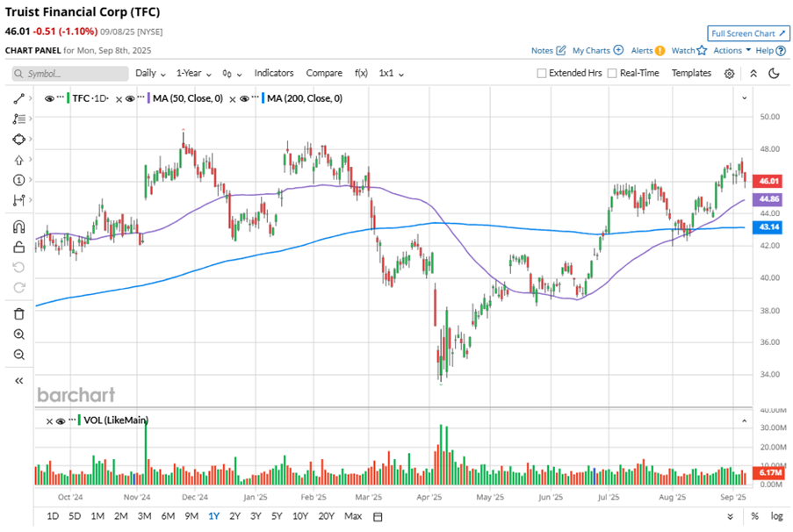Select the shapes drawing tool

(x=18, y=139)
